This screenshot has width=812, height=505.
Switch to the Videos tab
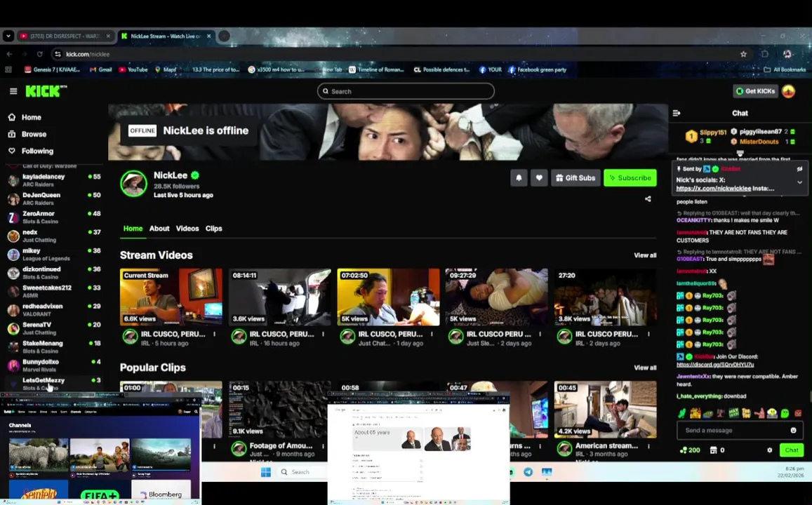tap(187, 228)
